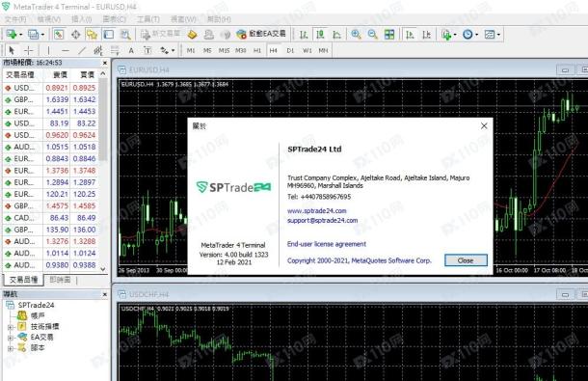Toggle the Chart Shift icon
The image size is (588, 381).
426,35
